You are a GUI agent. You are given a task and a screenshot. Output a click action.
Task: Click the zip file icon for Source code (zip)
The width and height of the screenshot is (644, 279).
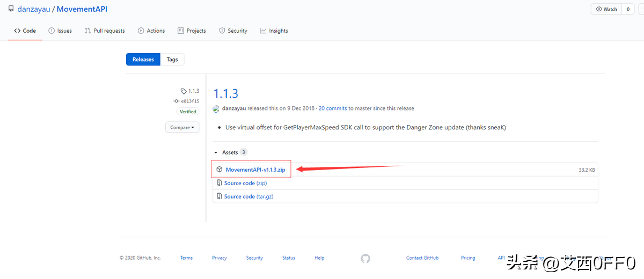[x=219, y=183]
